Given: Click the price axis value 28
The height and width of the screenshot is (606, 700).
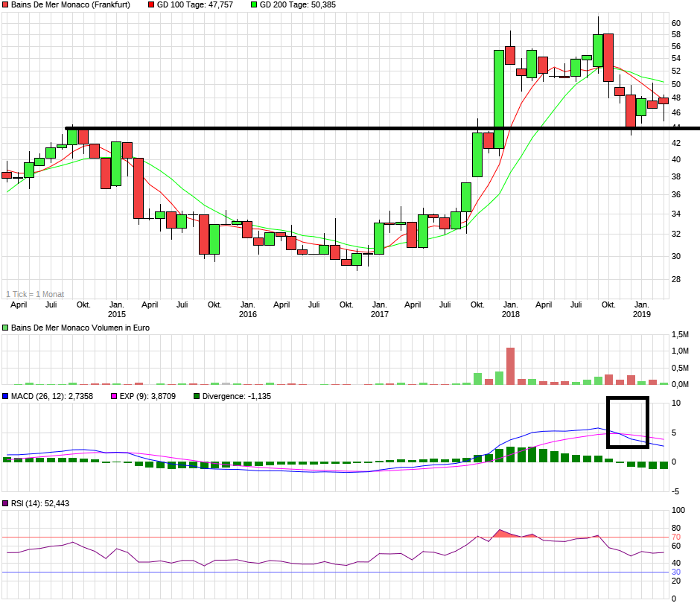Looking at the screenshot, I should click(676, 279).
